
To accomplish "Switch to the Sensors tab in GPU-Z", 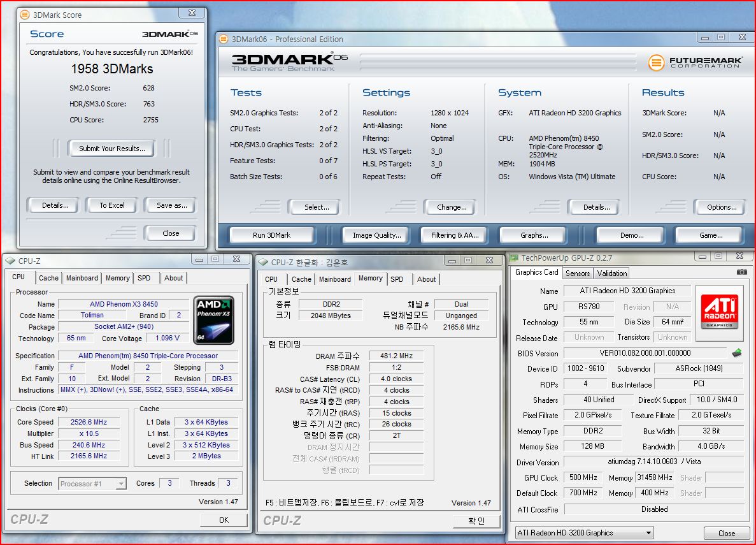I will pos(578,273).
